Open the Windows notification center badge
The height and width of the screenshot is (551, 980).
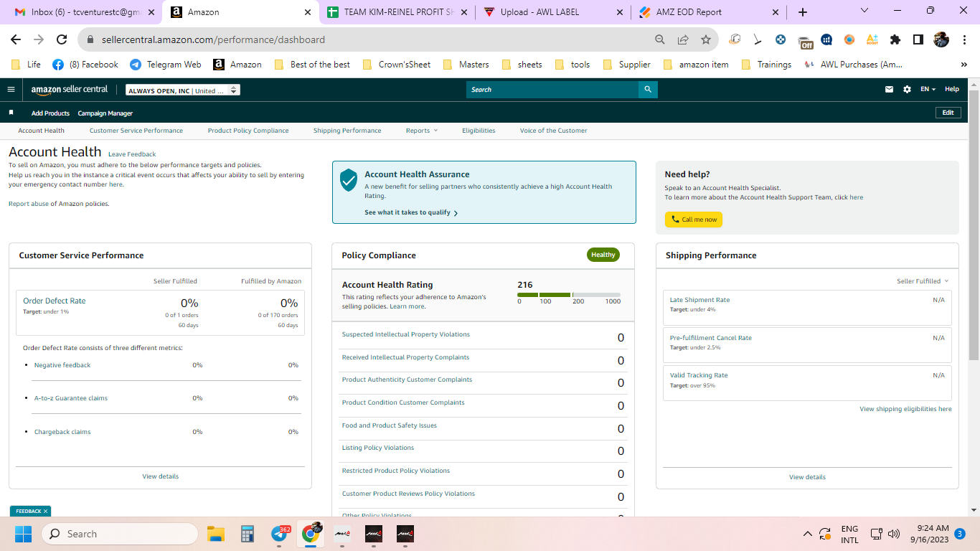959,534
